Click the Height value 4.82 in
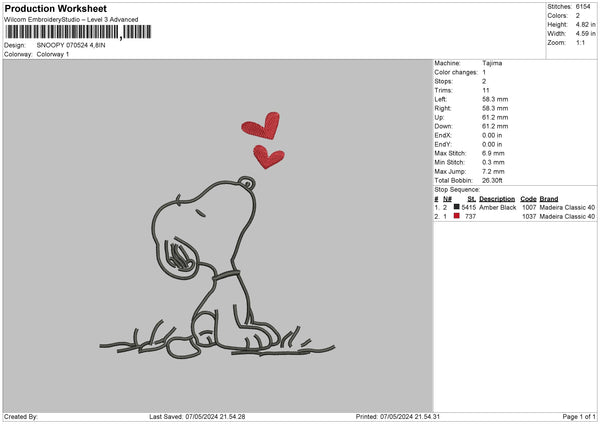This screenshot has width=600, height=424. [x=585, y=24]
